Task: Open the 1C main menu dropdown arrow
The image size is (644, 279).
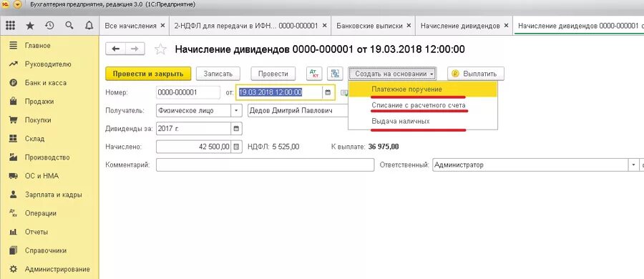Action: point(17,5)
